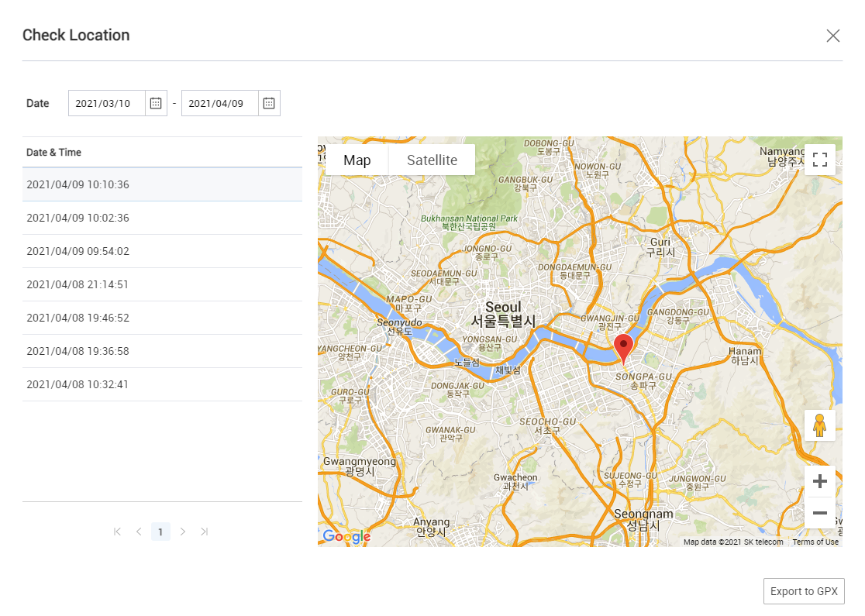Close the Check Location dialog
This screenshot has width=865, height=616.
coord(833,36)
